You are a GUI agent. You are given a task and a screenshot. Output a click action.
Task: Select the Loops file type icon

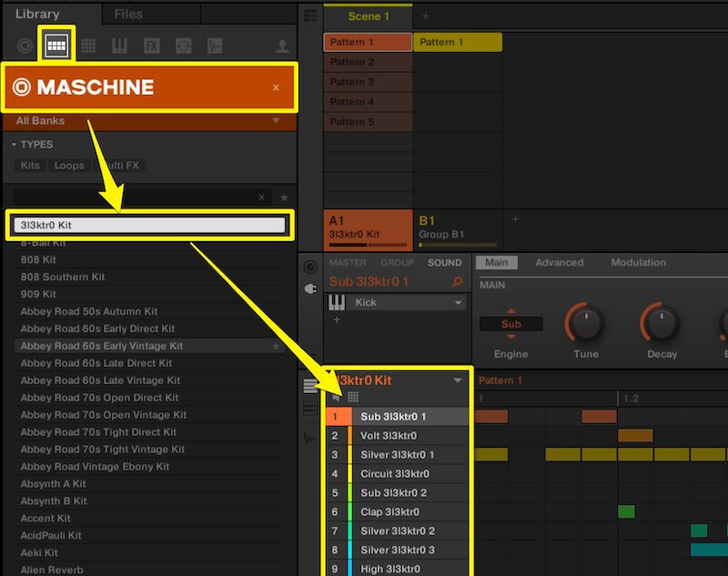[x=184, y=45]
